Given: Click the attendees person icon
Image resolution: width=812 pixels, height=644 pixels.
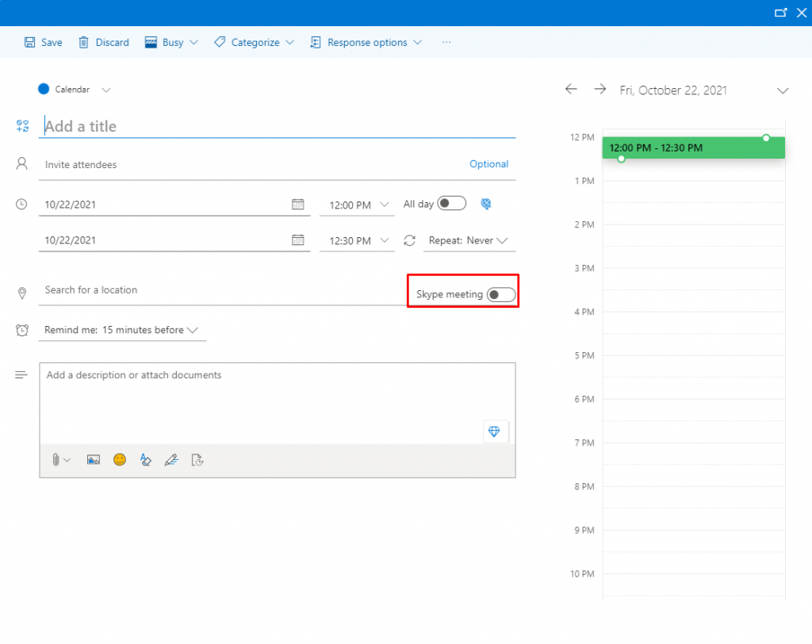Looking at the screenshot, I should [21, 163].
